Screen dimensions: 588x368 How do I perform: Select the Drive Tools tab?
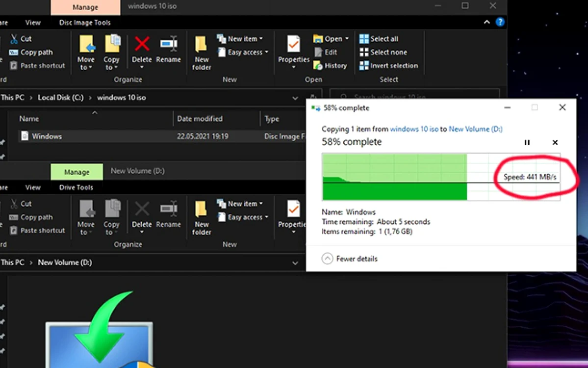(76, 187)
